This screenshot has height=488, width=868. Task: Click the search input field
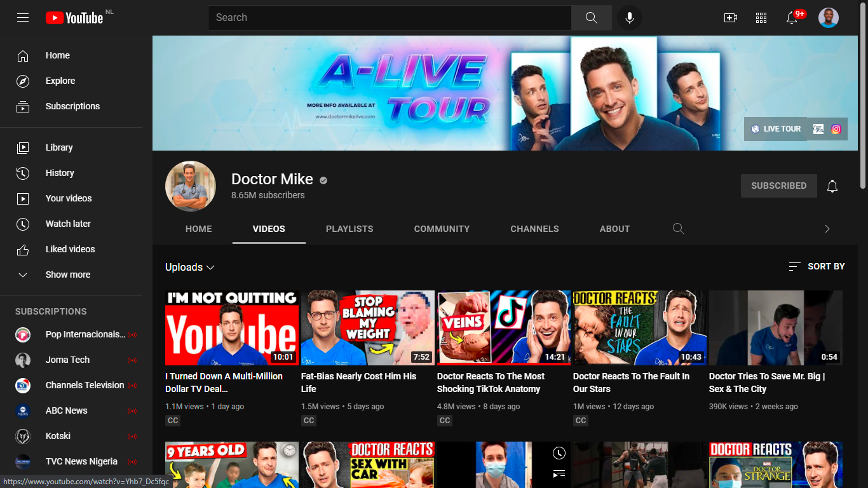[390, 18]
